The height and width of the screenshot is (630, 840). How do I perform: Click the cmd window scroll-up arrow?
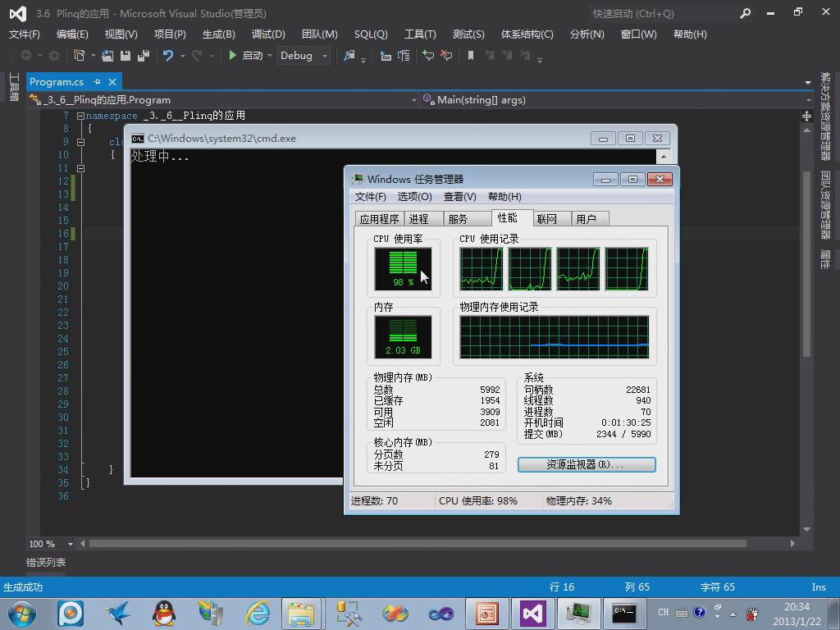pos(663,157)
